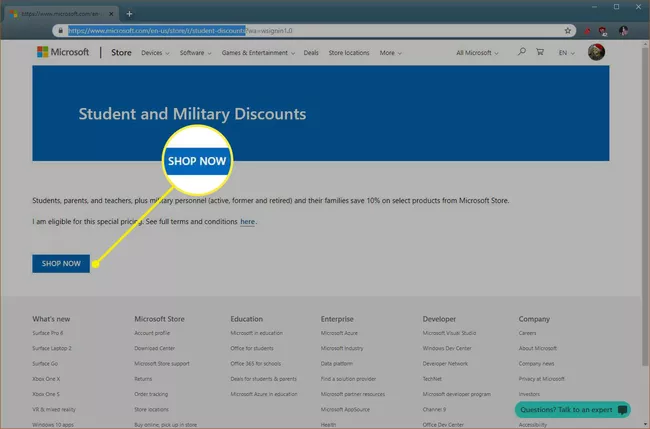650x429 pixels.
Task: Open a new browser tab with plus icon
Action: pyautogui.click(x=129, y=13)
